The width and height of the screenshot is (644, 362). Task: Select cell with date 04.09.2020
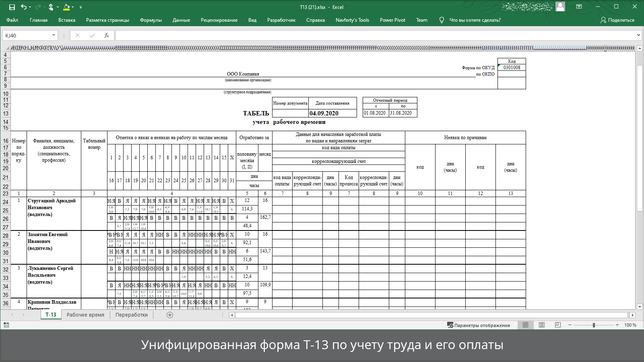point(332,113)
